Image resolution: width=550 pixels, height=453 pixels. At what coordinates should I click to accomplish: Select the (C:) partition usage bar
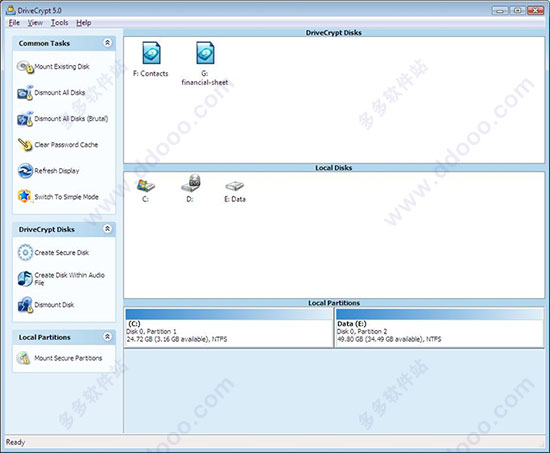tap(229, 314)
